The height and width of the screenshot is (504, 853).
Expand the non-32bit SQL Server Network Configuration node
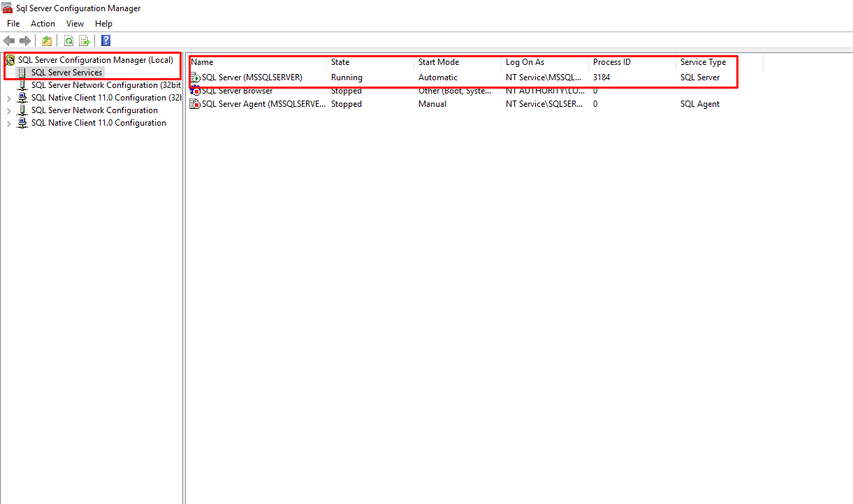(8, 111)
